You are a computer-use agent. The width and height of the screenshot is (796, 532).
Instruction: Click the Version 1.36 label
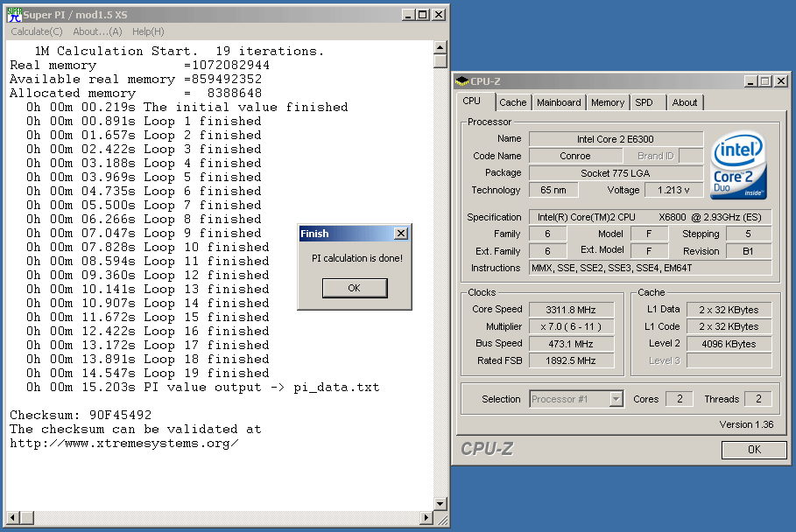(x=746, y=424)
